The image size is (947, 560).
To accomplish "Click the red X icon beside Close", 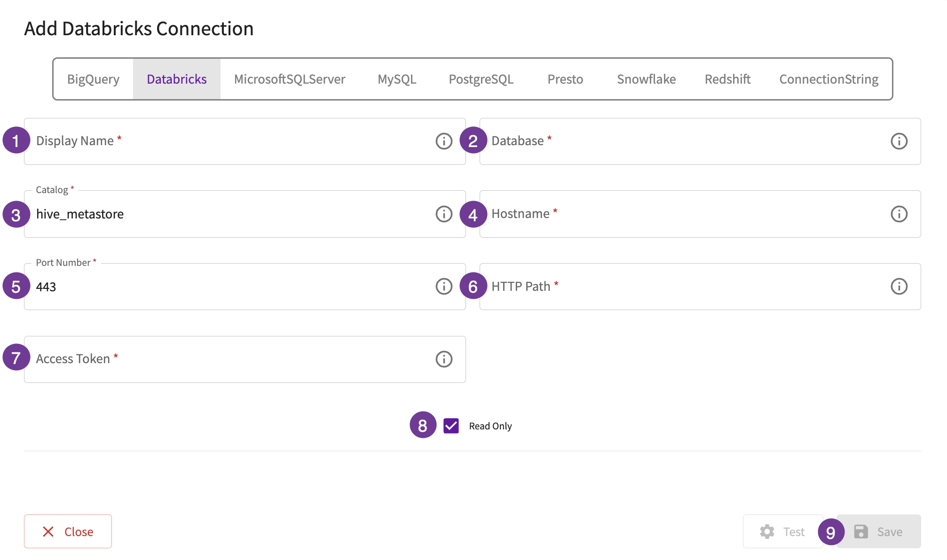I will pyautogui.click(x=48, y=531).
